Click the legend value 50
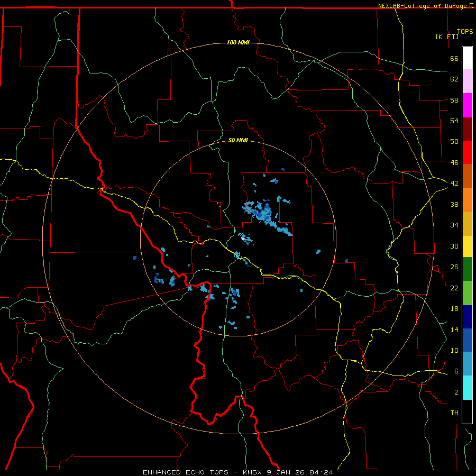Viewport: 476px width, 476px height. coord(454,142)
